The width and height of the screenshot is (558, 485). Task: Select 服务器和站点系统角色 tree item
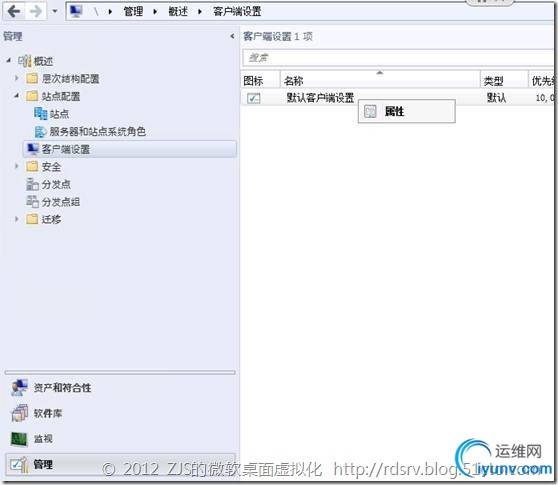point(98,132)
